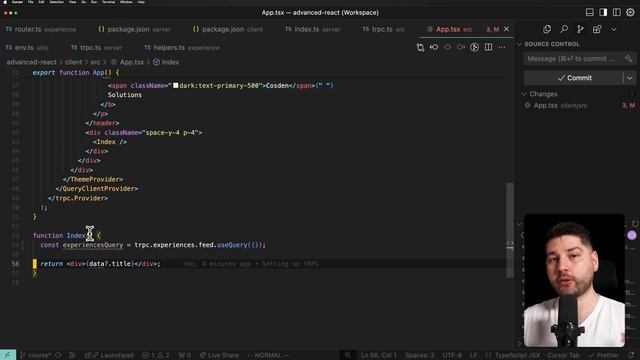The image size is (640, 360).
Task: Click the dimmed cloud icon in editor toolbar
Action: click(x=461, y=47)
